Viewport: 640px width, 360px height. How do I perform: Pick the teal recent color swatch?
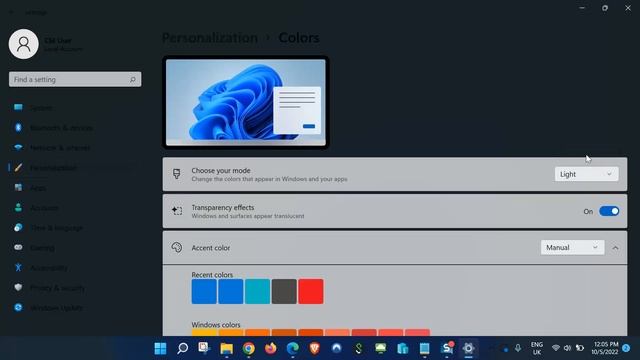click(x=257, y=291)
